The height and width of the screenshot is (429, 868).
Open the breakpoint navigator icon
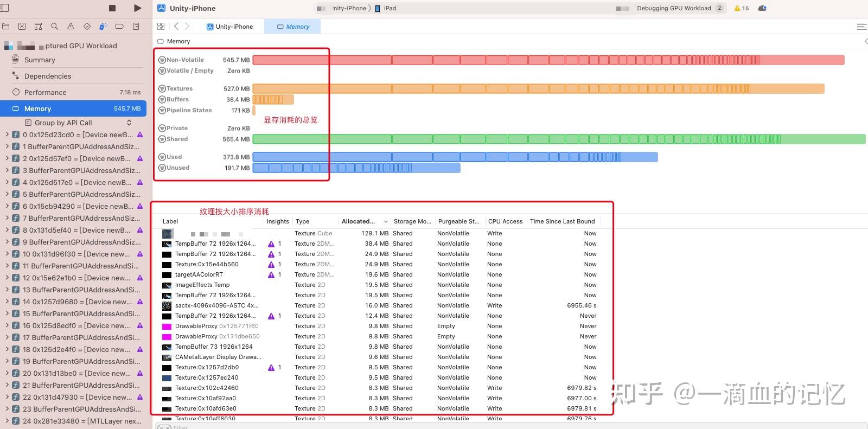pos(119,26)
